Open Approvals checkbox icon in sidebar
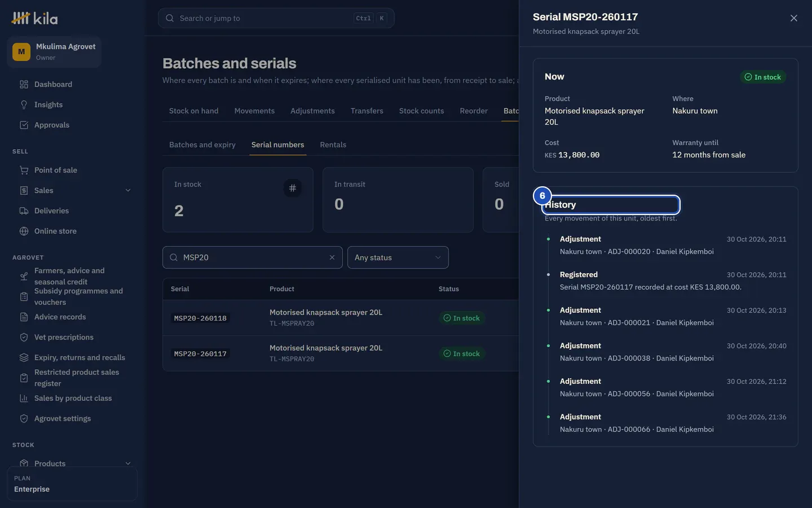The image size is (812, 508). click(24, 125)
